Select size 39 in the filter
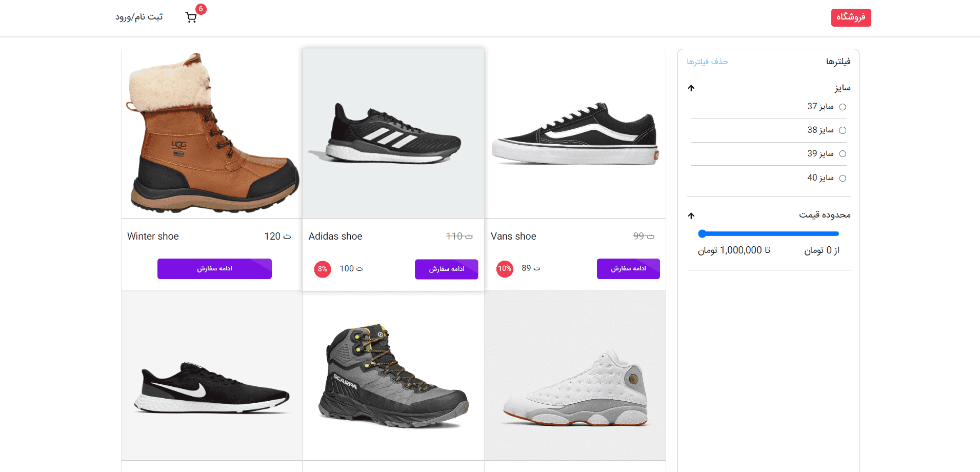The width and height of the screenshot is (980, 472). point(844,153)
